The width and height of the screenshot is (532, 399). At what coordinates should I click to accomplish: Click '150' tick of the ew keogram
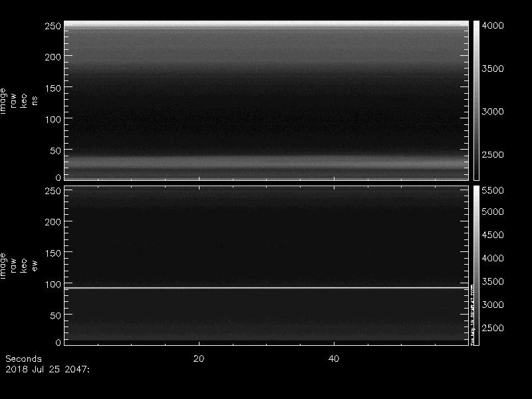tap(53, 253)
